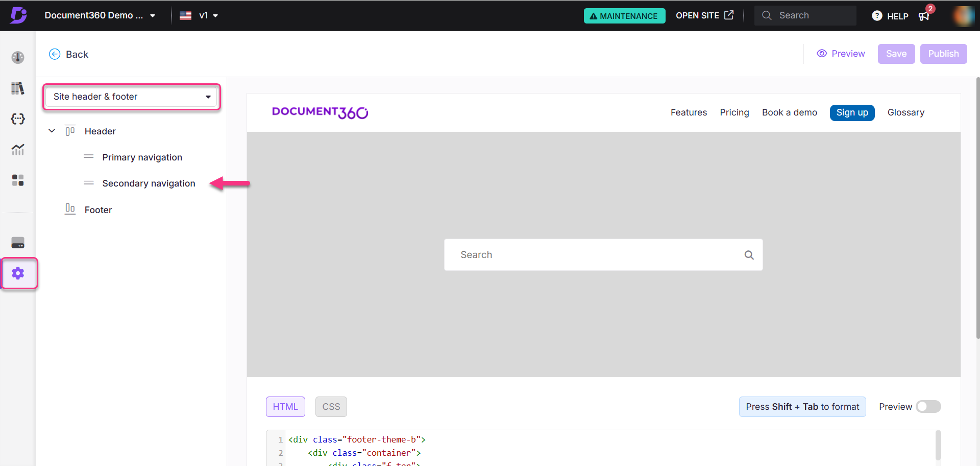Click the Document360 logo icon in top bar
This screenshot has height=466, width=980.
point(18,15)
